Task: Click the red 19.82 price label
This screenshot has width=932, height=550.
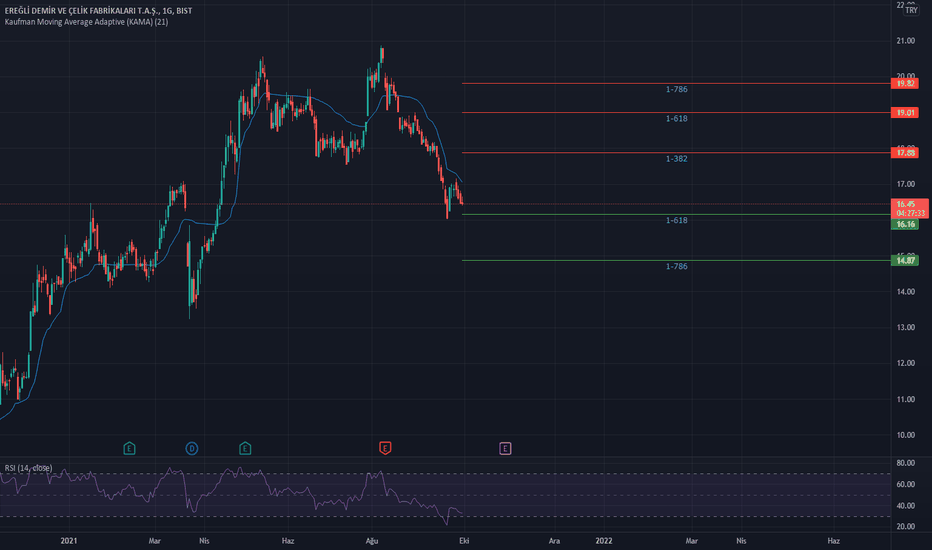Action: [905, 83]
